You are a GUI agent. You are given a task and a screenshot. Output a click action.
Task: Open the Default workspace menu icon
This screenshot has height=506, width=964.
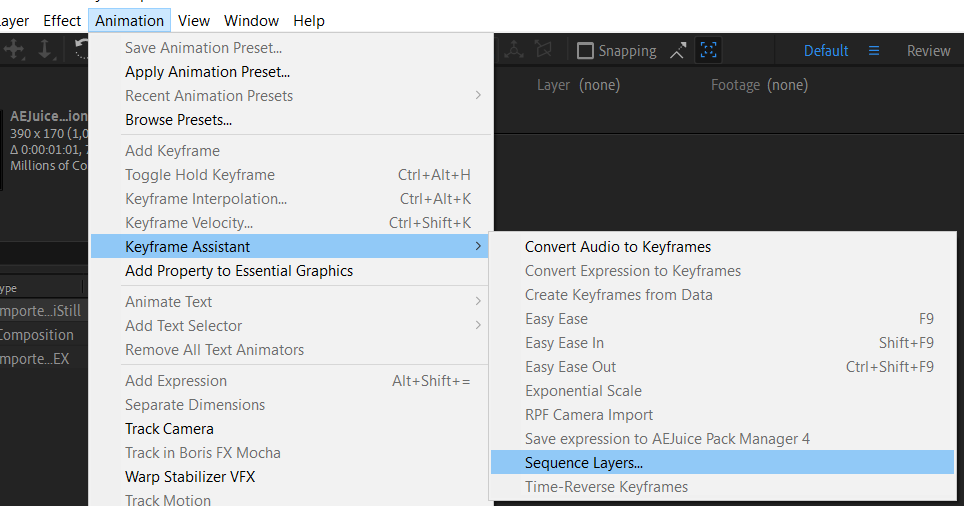pyautogui.click(x=873, y=51)
